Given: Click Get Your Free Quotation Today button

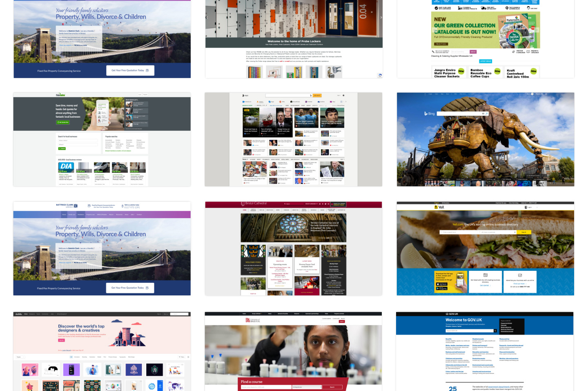Looking at the screenshot, I should pyautogui.click(x=130, y=288).
